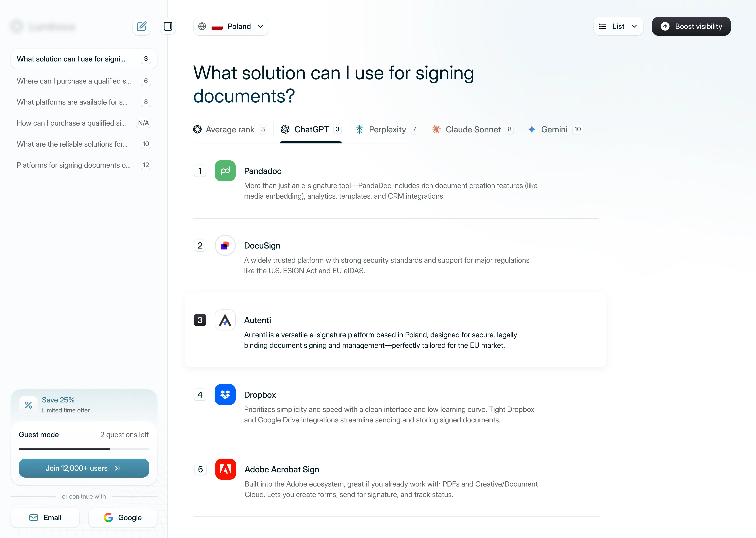Click the Pandadoc logo icon
This screenshot has width=756, height=538.
point(225,171)
